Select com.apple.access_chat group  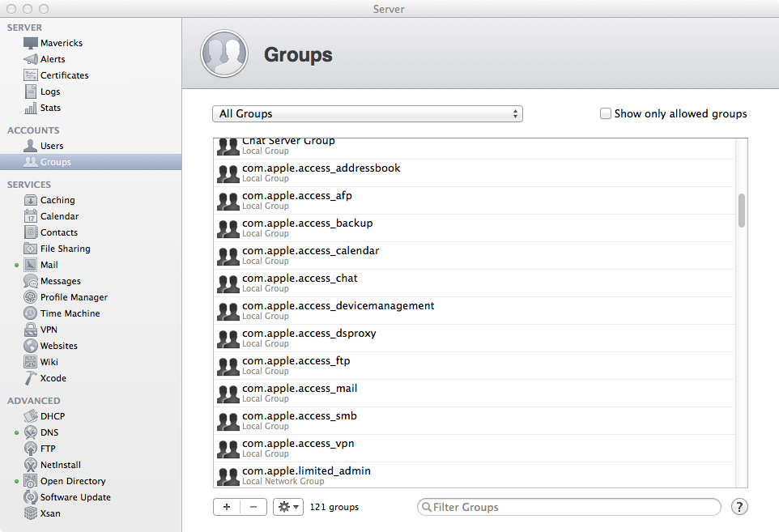point(475,283)
